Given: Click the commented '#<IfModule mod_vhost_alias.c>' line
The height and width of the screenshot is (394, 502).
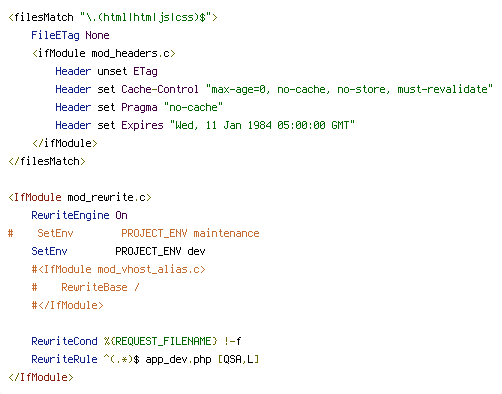Looking at the screenshot, I should [x=118, y=269].
